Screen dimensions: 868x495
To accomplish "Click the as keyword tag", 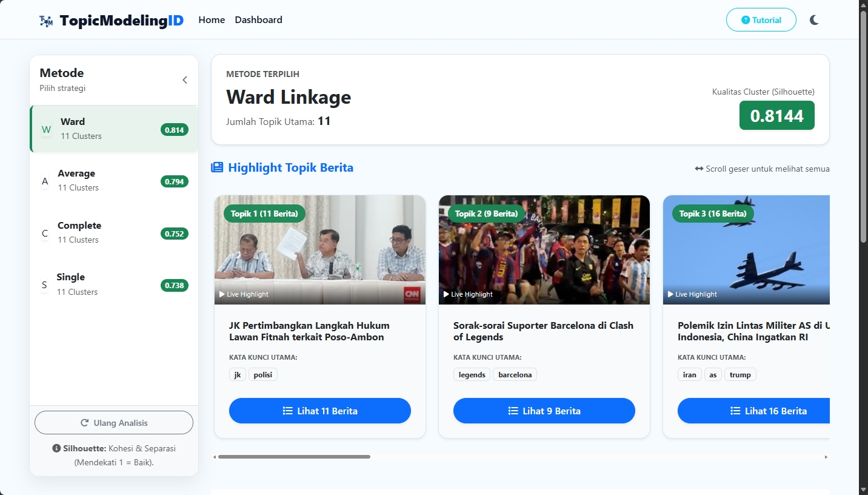I will pos(713,375).
